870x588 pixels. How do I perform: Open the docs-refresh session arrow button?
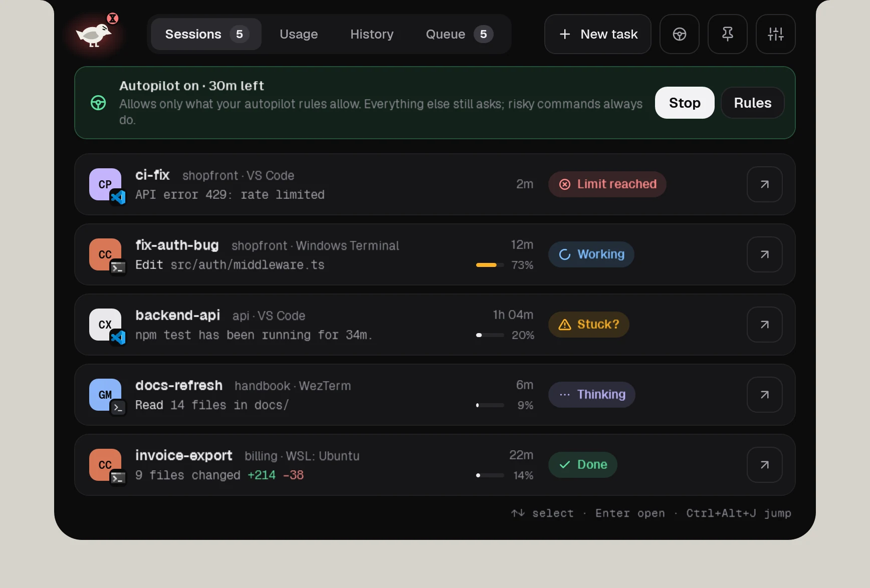click(764, 395)
